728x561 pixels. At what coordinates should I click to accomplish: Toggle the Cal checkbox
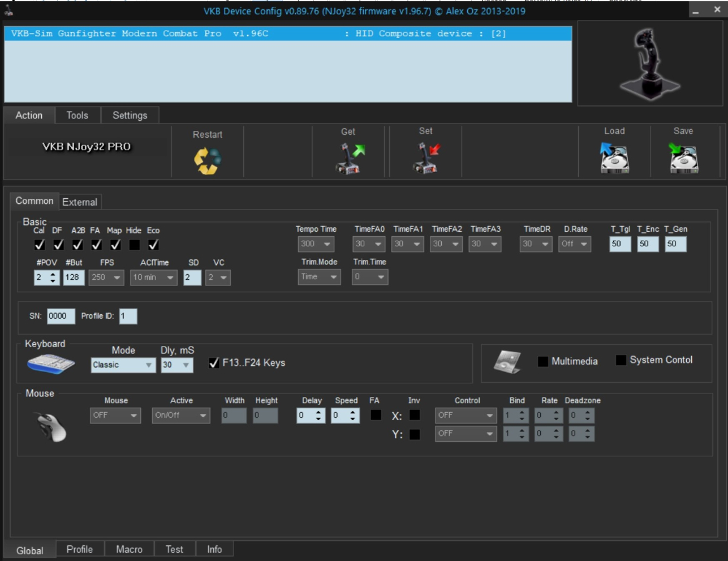40,244
